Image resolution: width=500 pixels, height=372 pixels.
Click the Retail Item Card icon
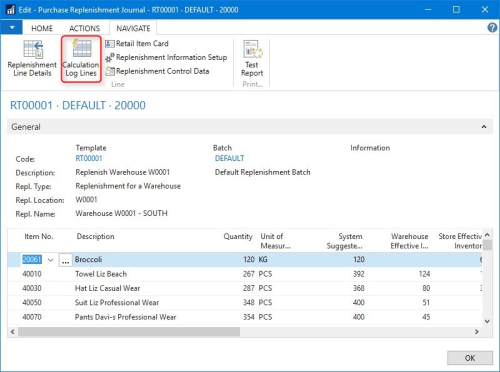pyautogui.click(x=110, y=44)
